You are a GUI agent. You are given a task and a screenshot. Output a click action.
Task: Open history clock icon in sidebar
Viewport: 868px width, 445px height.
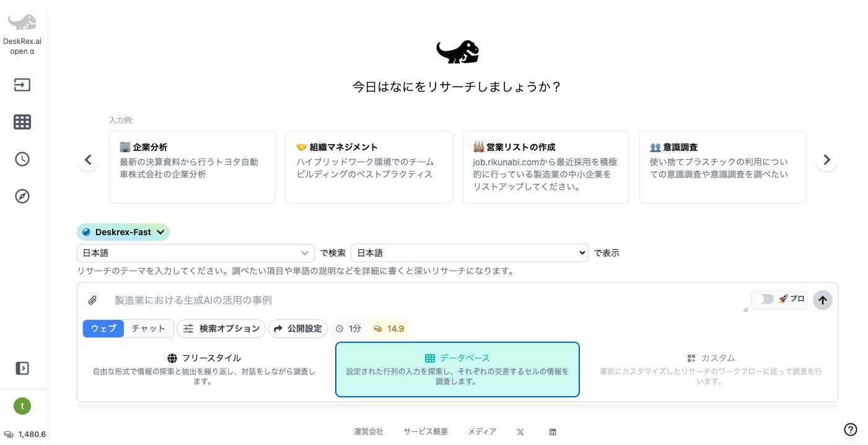click(22, 159)
